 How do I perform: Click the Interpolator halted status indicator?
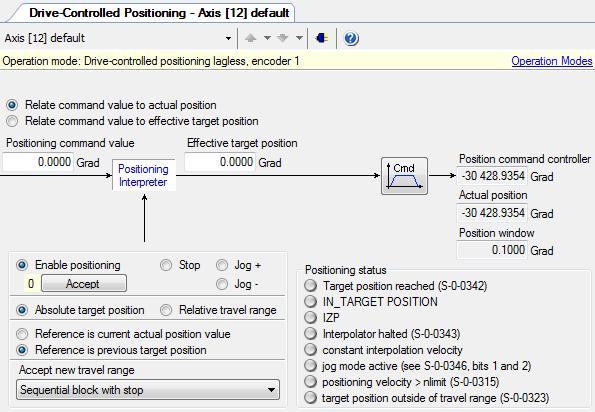(x=310, y=334)
